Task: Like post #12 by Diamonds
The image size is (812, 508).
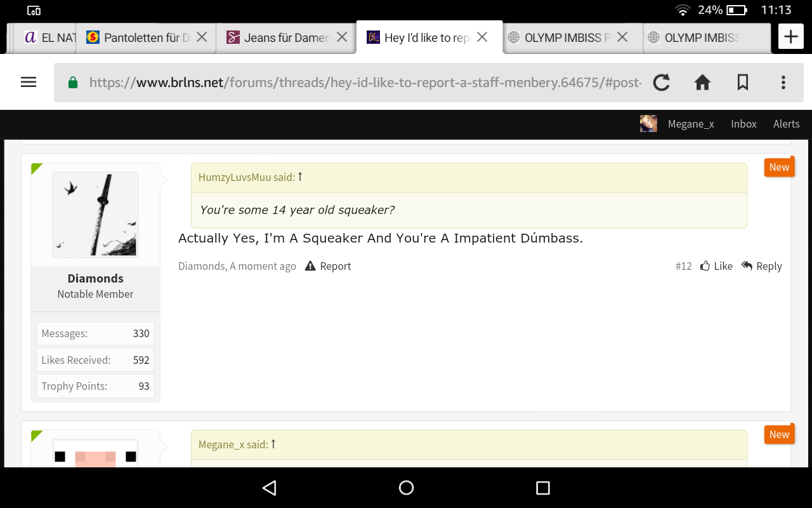Action: tap(716, 266)
